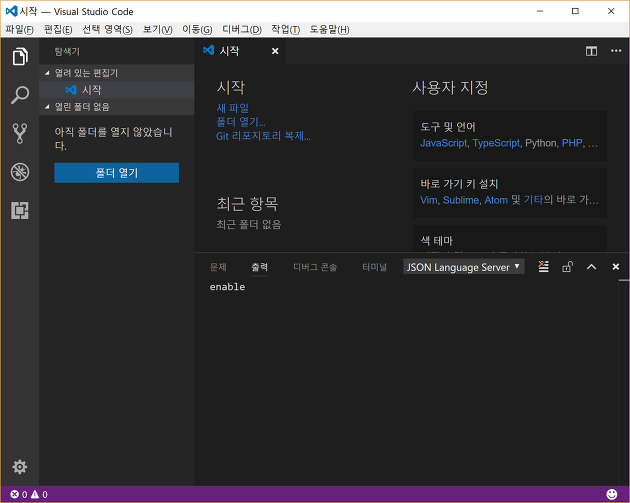The image size is (630, 503).
Task: Open the JSON Language Server output dropdown
Action: pos(464,267)
